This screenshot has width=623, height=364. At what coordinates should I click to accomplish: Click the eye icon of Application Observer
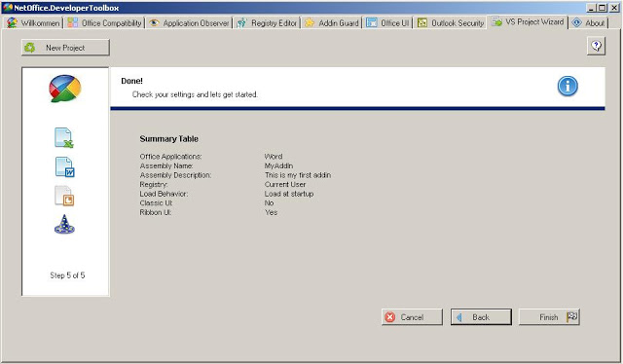tap(154, 23)
